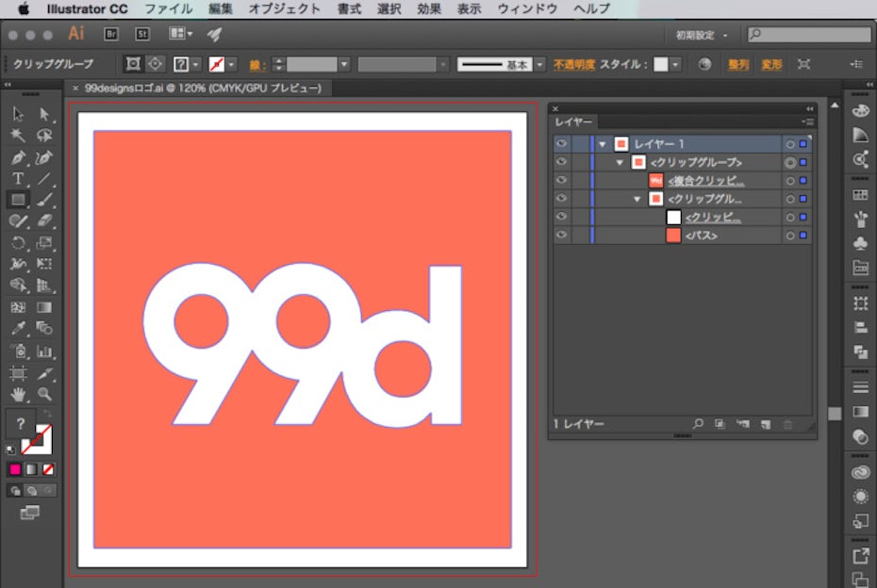Click the magenta color swatch in toolbox

[x=15, y=468]
